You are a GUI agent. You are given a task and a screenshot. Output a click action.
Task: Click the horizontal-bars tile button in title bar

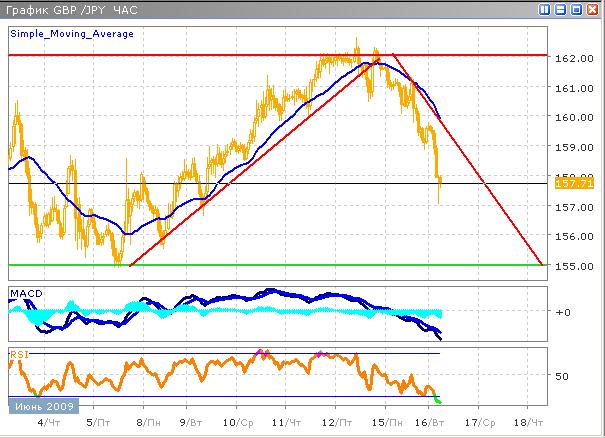point(561,9)
